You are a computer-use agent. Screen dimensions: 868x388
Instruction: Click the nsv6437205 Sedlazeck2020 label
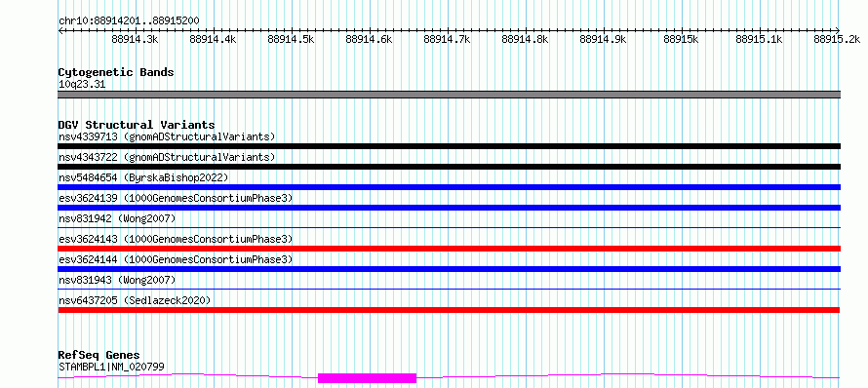pyautogui.click(x=135, y=300)
